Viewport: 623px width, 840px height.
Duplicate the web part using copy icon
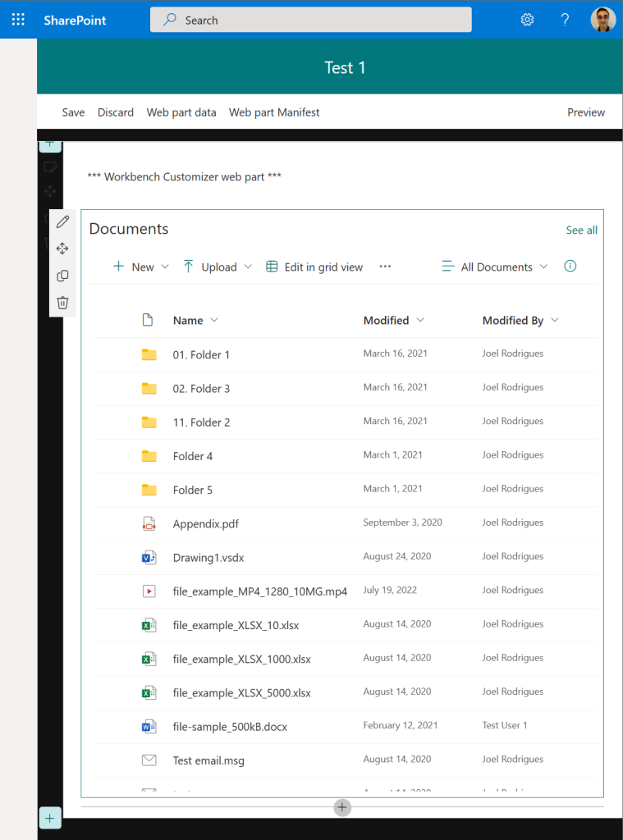[62, 276]
